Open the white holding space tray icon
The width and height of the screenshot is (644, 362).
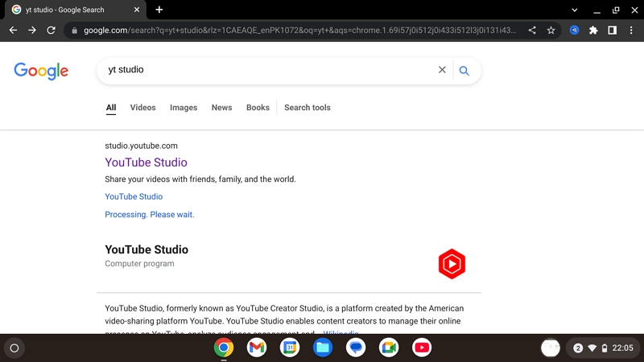pyautogui.click(x=551, y=348)
